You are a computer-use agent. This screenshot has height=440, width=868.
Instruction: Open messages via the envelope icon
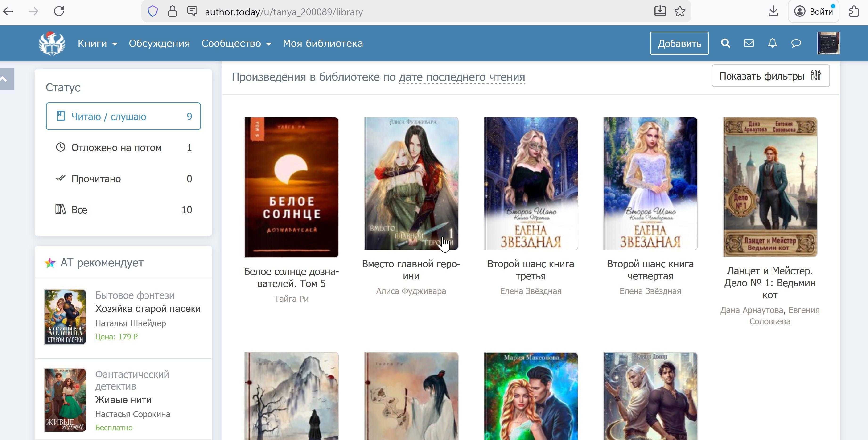tap(749, 43)
